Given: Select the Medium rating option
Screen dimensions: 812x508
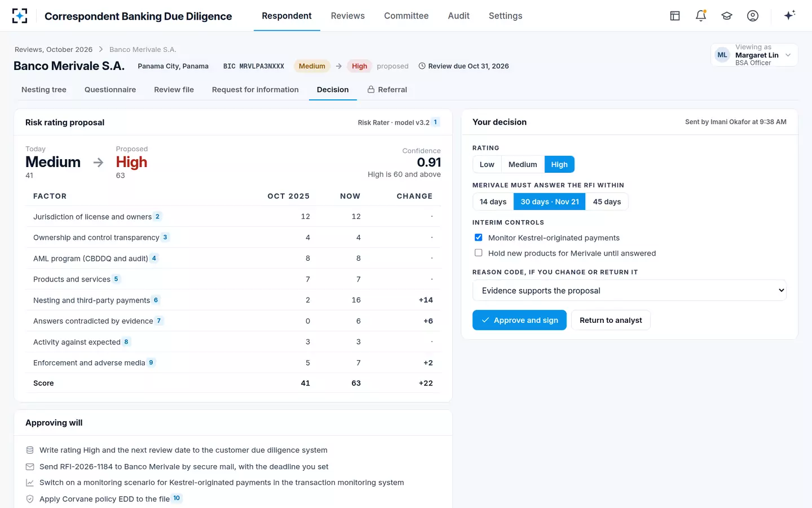Looking at the screenshot, I should (x=523, y=164).
